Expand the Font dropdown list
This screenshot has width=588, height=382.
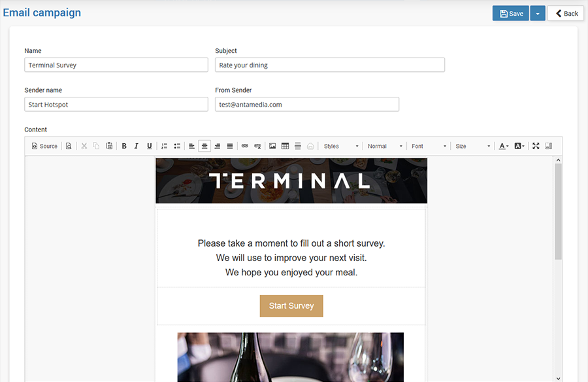point(429,146)
